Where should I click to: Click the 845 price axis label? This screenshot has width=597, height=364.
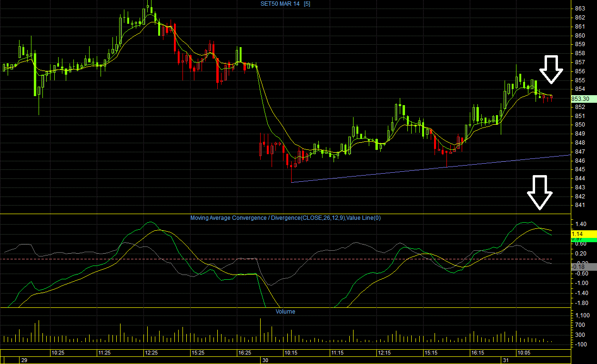(x=580, y=169)
